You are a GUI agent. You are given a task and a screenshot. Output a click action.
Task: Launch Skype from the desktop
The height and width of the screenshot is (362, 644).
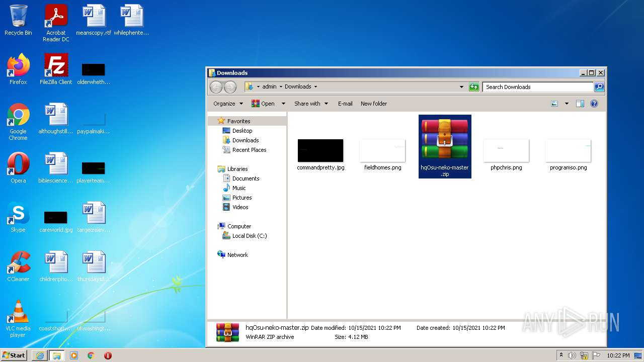tap(18, 217)
